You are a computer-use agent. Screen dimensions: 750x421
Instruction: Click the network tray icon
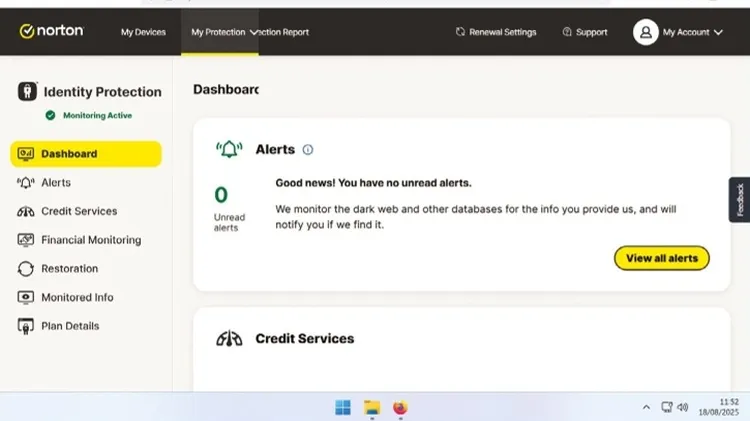coord(667,407)
